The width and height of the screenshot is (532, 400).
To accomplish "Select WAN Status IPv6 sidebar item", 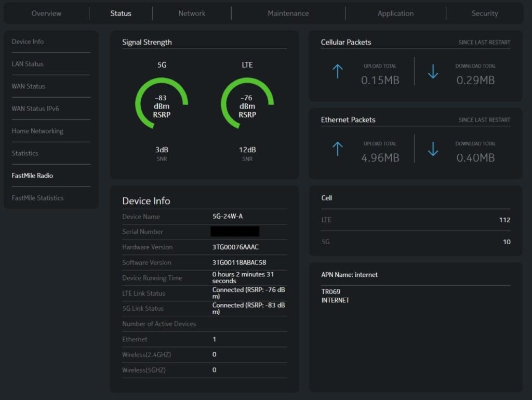I will (35, 109).
